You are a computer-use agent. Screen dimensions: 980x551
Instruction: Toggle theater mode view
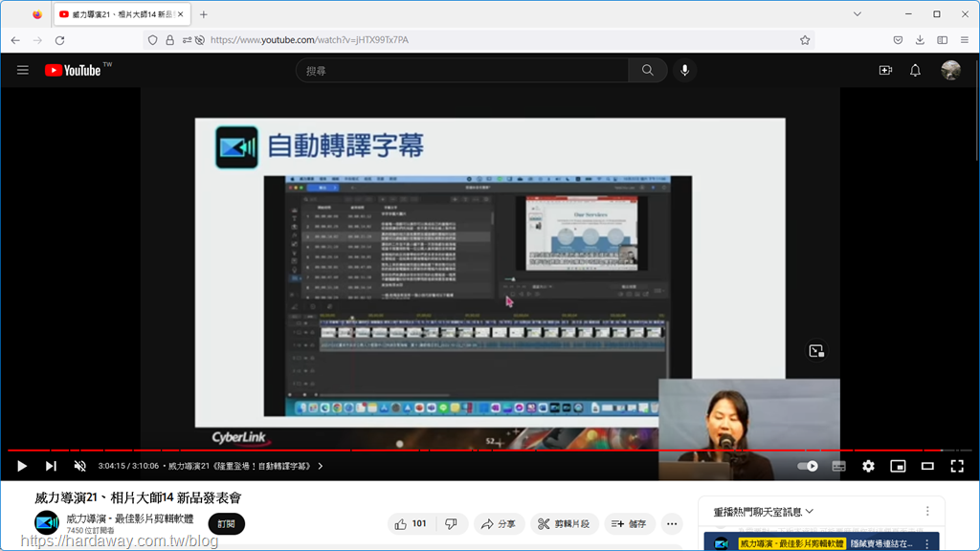927,466
